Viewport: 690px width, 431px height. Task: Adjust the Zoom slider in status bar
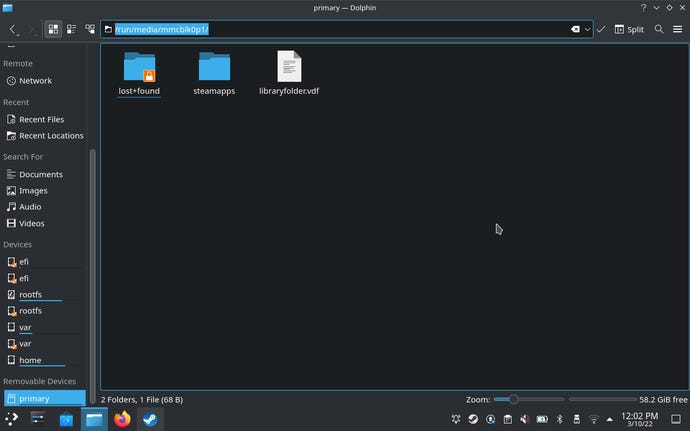pos(514,399)
